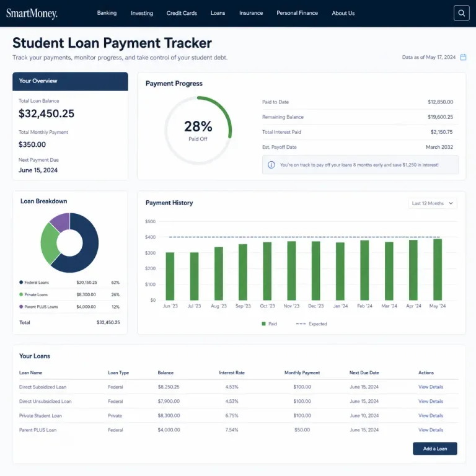Click the Direct Subsidized Loan name
Screen dimensions: 476x476
[x=43, y=387]
